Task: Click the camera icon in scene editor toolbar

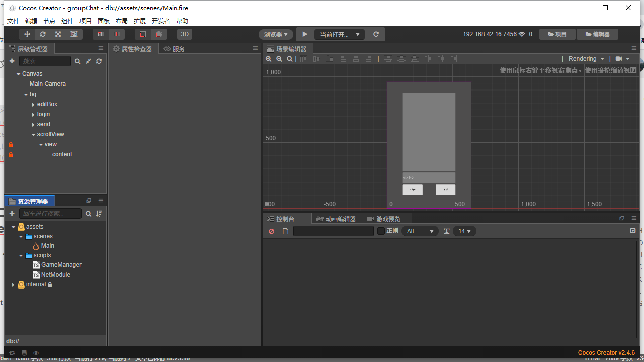Action: [x=619, y=58]
